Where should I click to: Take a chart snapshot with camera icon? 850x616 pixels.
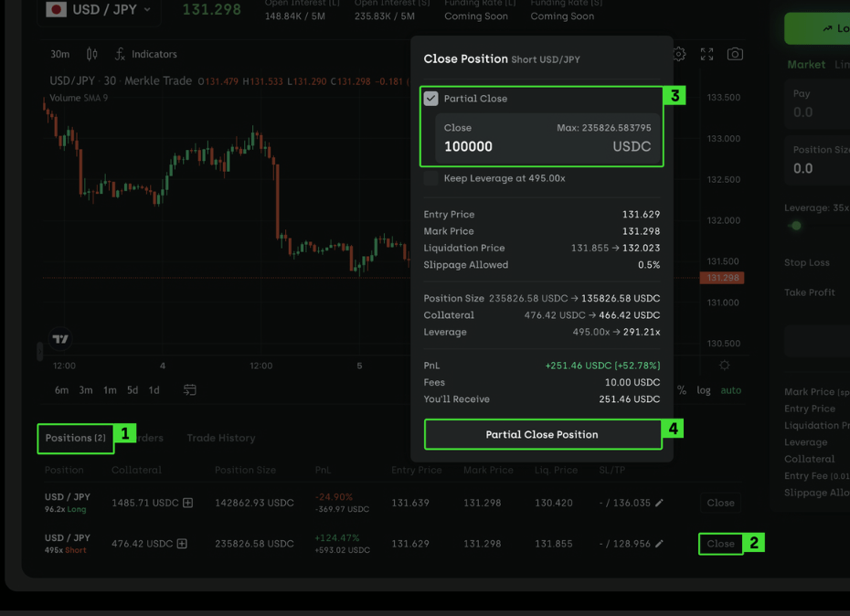point(735,55)
